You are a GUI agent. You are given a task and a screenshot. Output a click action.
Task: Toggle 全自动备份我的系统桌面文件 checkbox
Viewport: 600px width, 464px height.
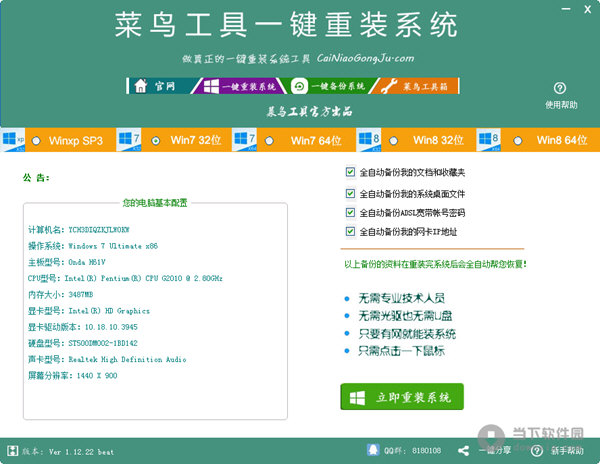[350, 193]
